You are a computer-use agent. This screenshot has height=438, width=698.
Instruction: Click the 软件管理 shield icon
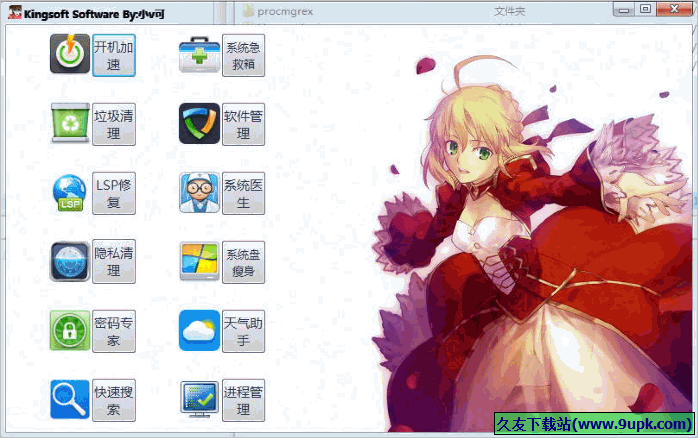[199, 123]
